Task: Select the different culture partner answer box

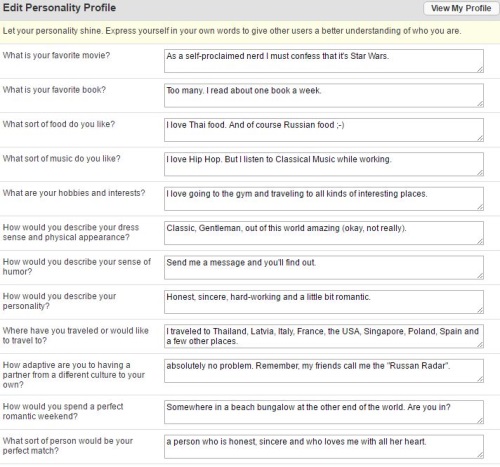Action: (324, 371)
